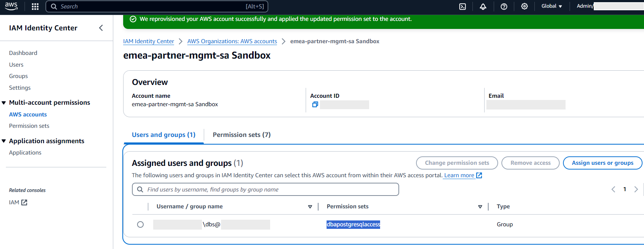
Task: Go to next page of assigned users
Action: (636, 189)
